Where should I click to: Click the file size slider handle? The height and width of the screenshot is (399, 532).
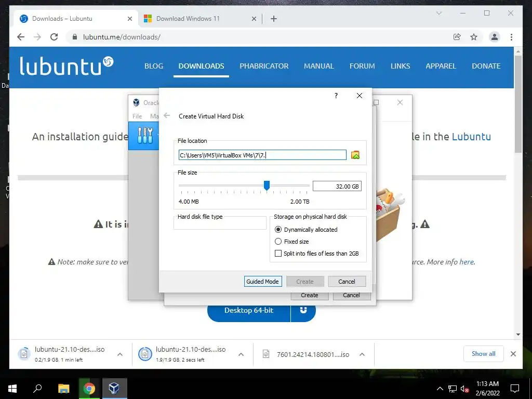click(267, 185)
